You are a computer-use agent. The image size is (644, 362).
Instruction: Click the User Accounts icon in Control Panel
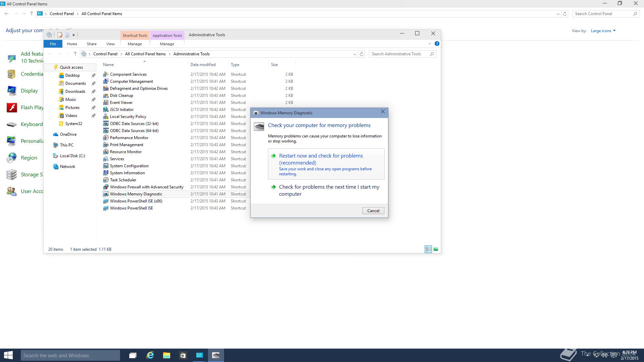pos(12,191)
